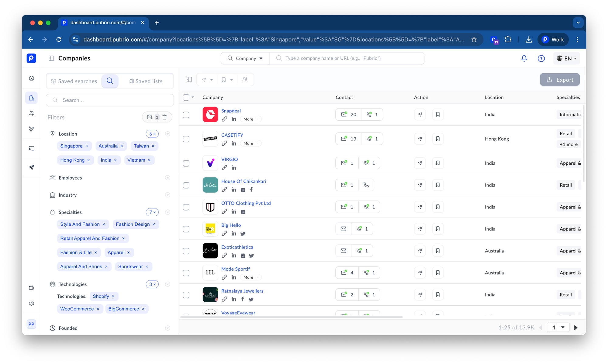This screenshot has height=364, width=608.
Task: Click +1 more specialties for CASETiFY
Action: pos(568,144)
